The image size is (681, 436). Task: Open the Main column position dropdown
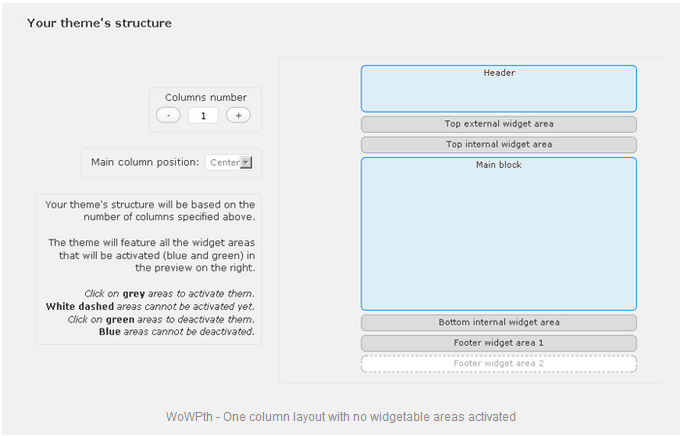coord(229,162)
